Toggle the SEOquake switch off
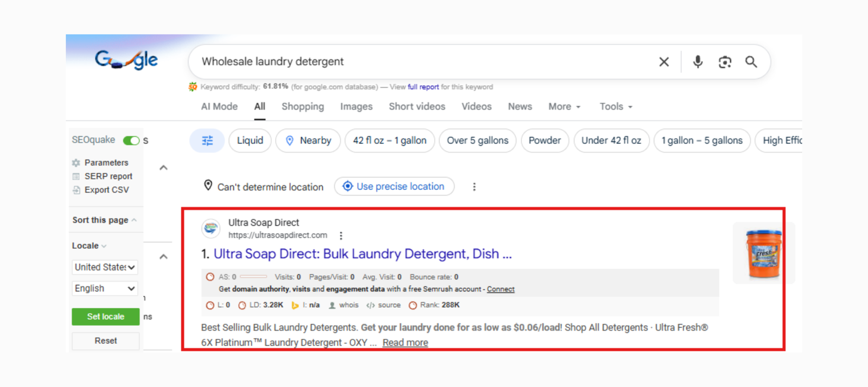Viewport: 868px width, 387px height. 131,141
